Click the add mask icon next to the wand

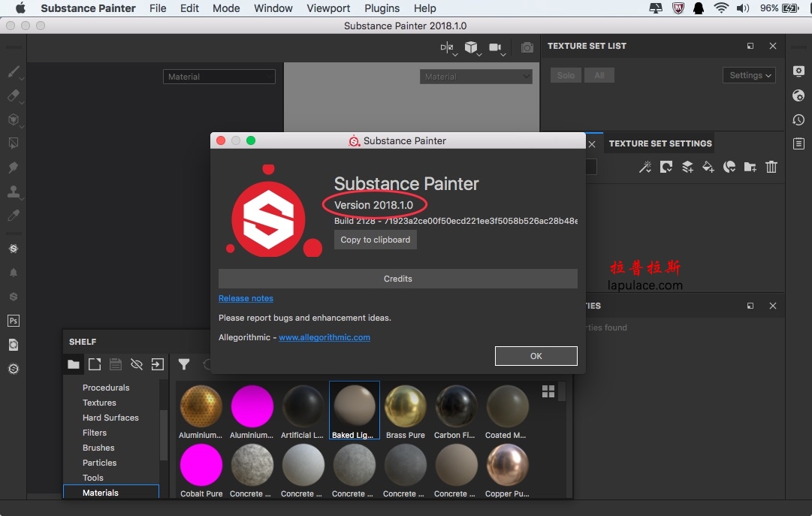[x=666, y=167]
